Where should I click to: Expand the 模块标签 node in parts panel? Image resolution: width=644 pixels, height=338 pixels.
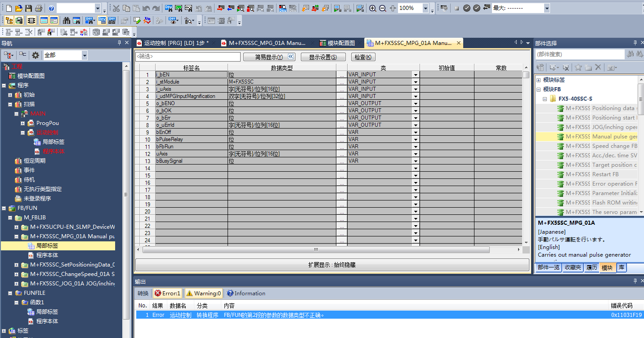tap(538, 80)
